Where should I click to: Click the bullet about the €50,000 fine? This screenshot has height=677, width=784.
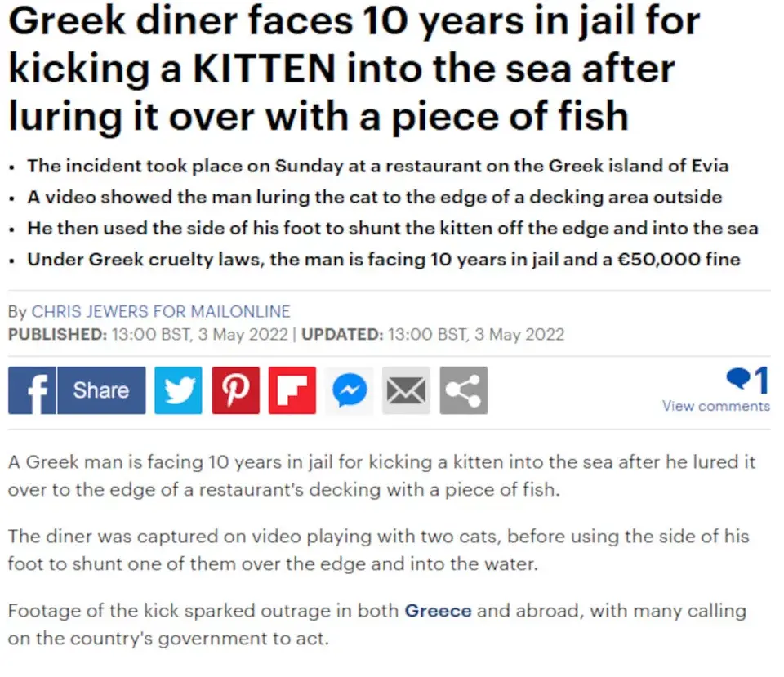tap(384, 260)
